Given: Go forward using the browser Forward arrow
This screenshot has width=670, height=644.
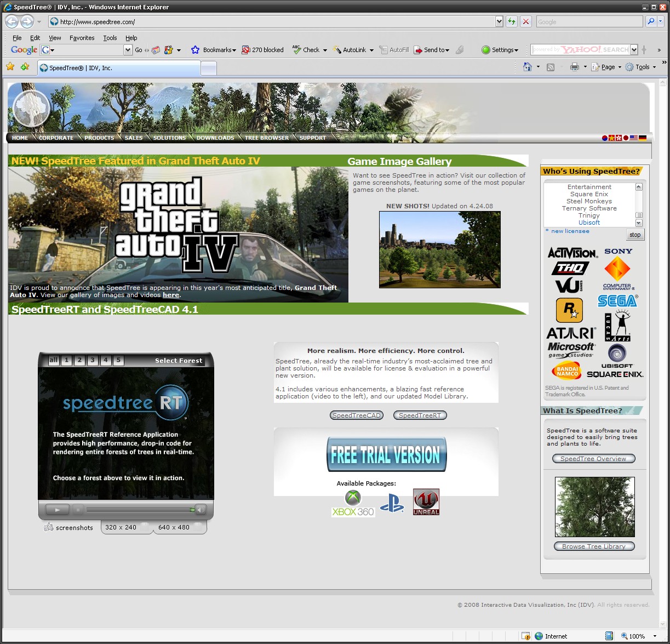Looking at the screenshot, I should 27,21.
